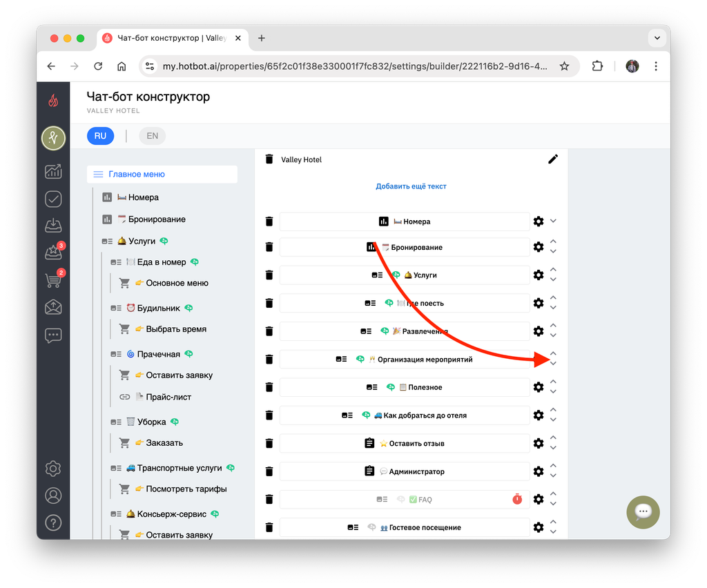Move Где поесть row up
Screen dimensions: 707x588
553,297
